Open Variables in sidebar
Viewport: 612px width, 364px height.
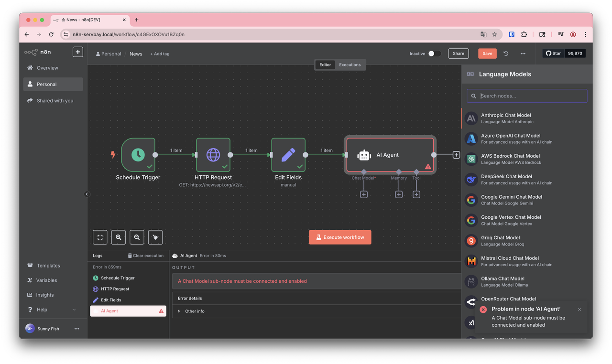[53, 280]
